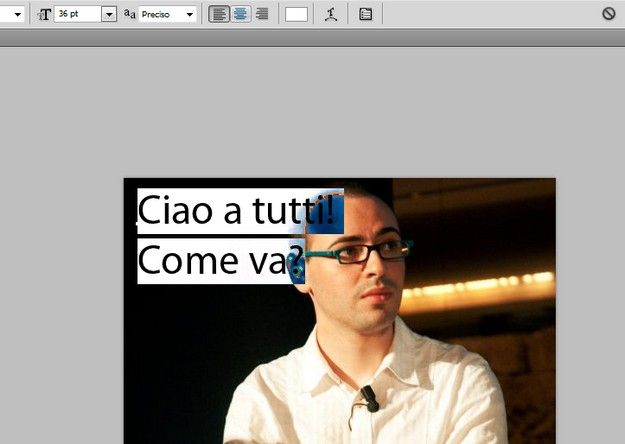This screenshot has width=625, height=444.
Task: Click inside the 'Come va?' text line
Action: [x=221, y=261]
